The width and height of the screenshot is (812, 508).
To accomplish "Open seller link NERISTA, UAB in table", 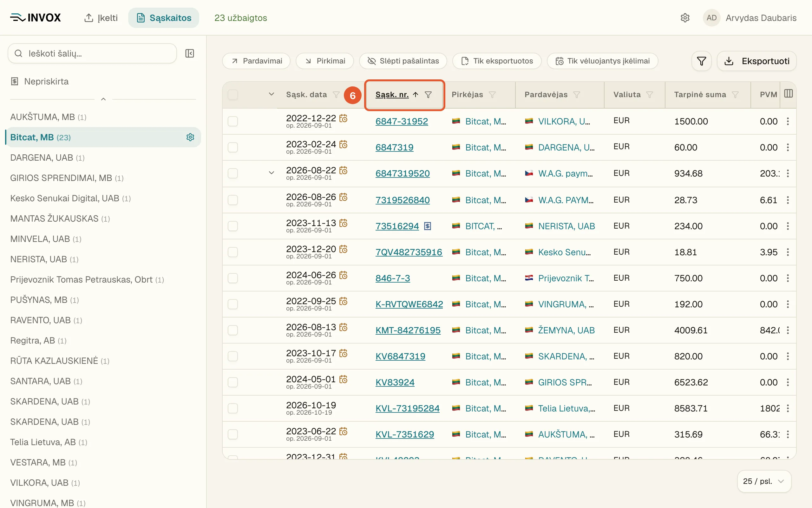I will pos(566,226).
